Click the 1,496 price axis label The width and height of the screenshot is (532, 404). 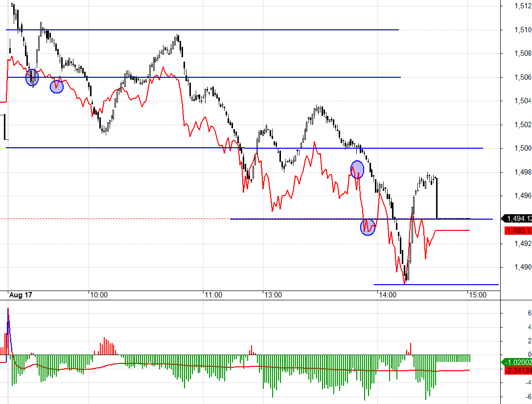tap(523, 196)
